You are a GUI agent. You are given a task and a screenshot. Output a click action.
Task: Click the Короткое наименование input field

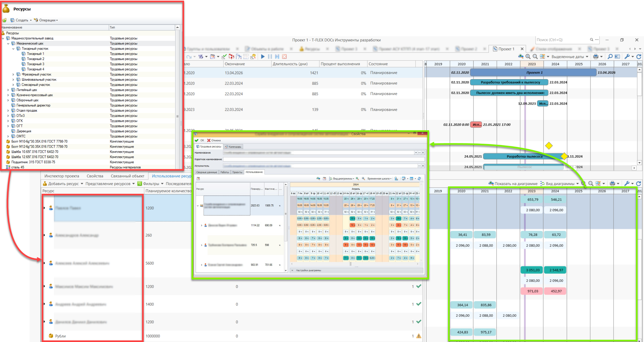pos(324,159)
